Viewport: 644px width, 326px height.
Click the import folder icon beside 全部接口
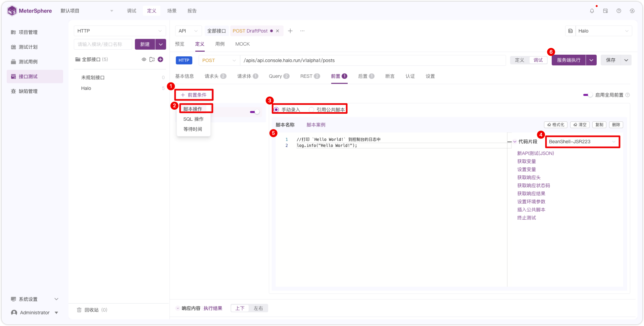point(152,59)
